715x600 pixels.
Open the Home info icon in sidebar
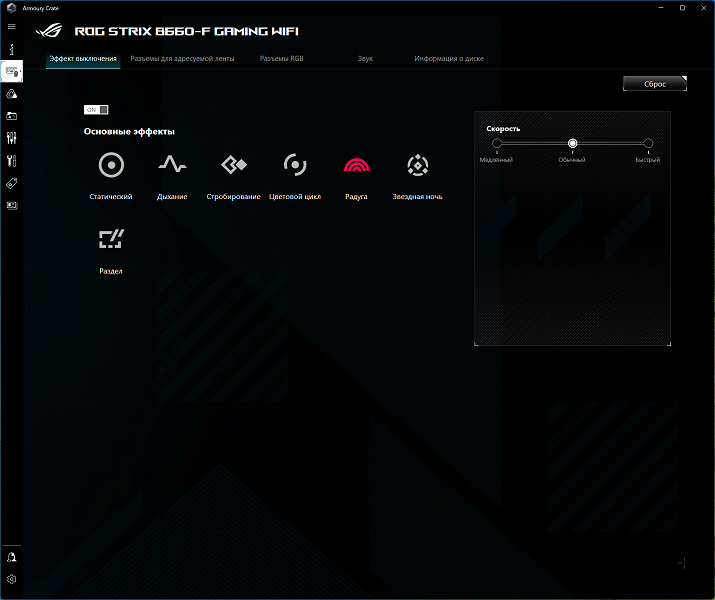tap(11, 49)
